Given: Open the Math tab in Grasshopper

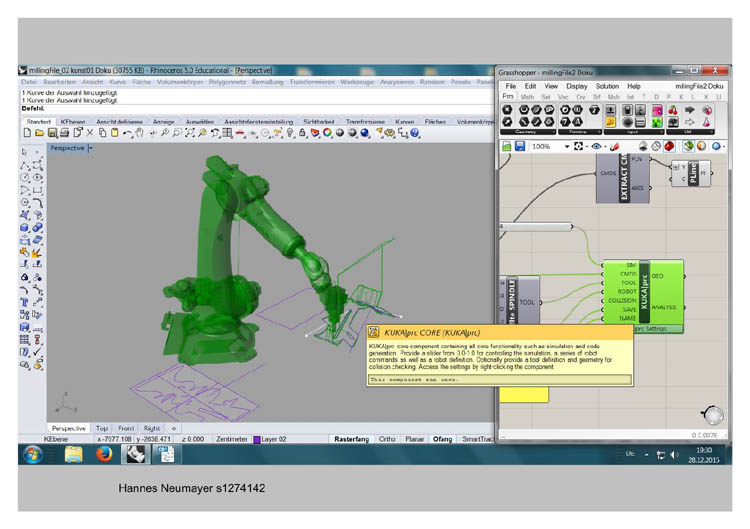Looking at the screenshot, I should 527,97.
